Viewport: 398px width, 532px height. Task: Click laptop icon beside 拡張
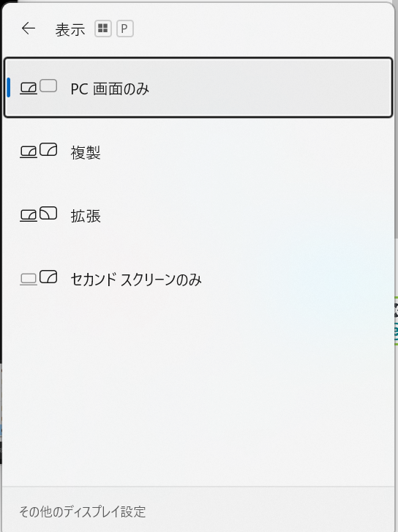point(29,215)
